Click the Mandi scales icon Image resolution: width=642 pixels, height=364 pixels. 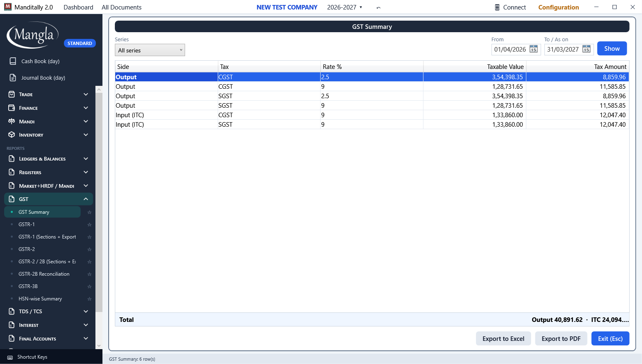tap(12, 121)
